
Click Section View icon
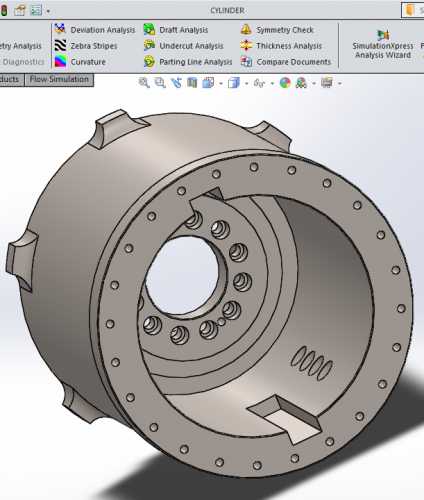(x=192, y=83)
